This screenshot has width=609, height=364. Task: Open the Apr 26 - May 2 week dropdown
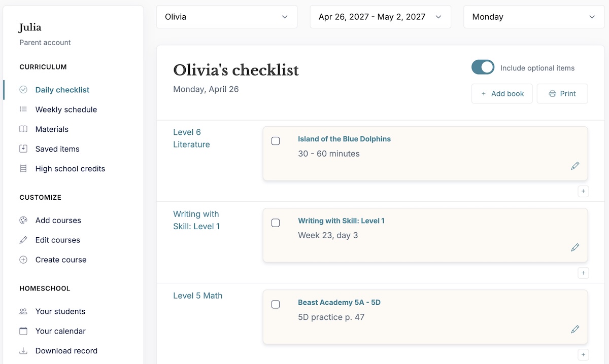click(380, 17)
